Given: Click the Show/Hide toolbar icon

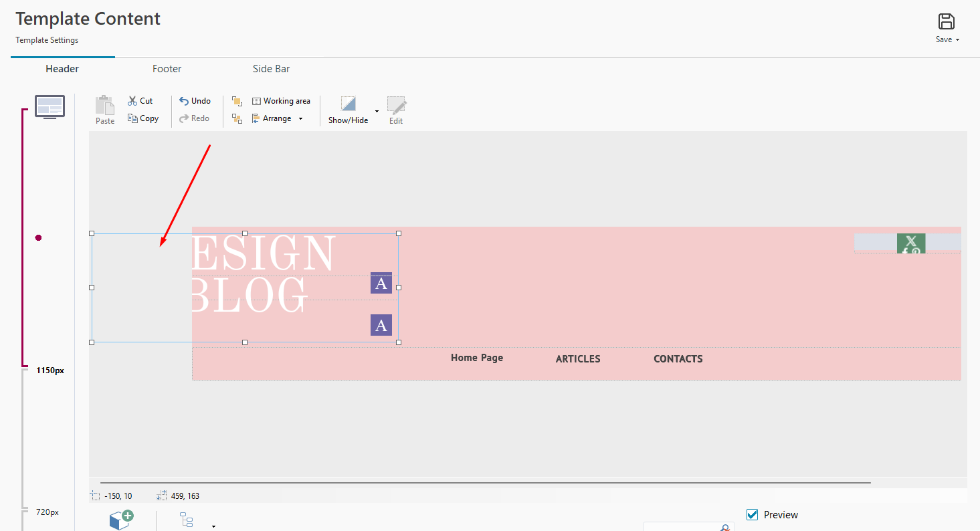Looking at the screenshot, I should [x=348, y=104].
